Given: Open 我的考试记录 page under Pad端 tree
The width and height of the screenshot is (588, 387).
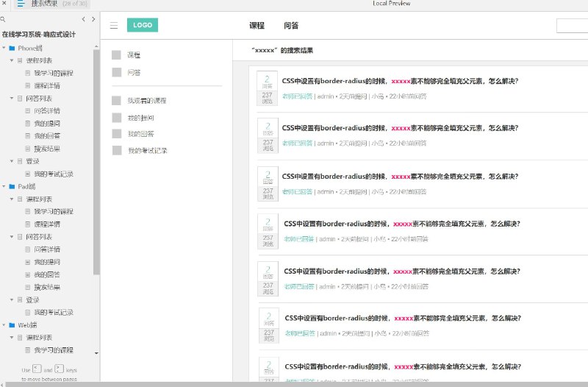Looking at the screenshot, I should (x=54, y=312).
